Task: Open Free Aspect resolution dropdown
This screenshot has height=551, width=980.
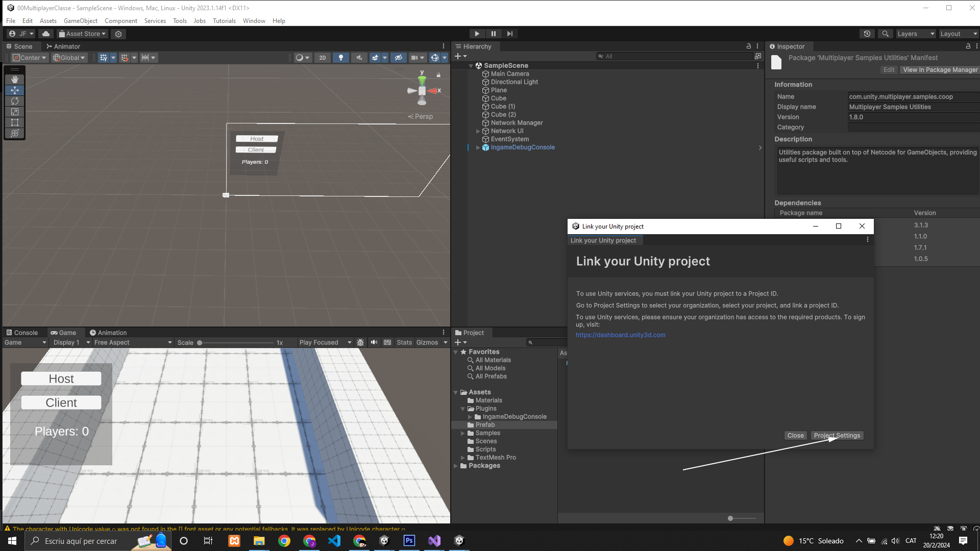Action: pos(133,342)
